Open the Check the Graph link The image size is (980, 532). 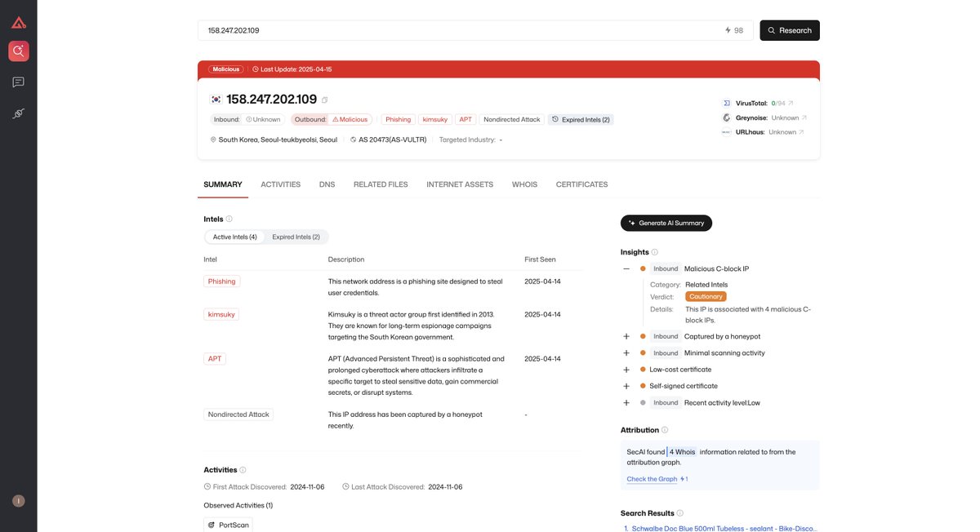[652, 479]
